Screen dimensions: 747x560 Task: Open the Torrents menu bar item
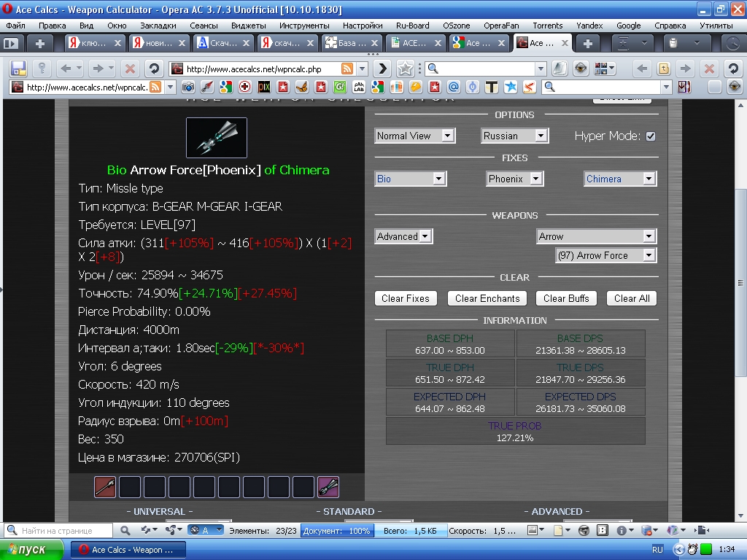[x=547, y=26]
